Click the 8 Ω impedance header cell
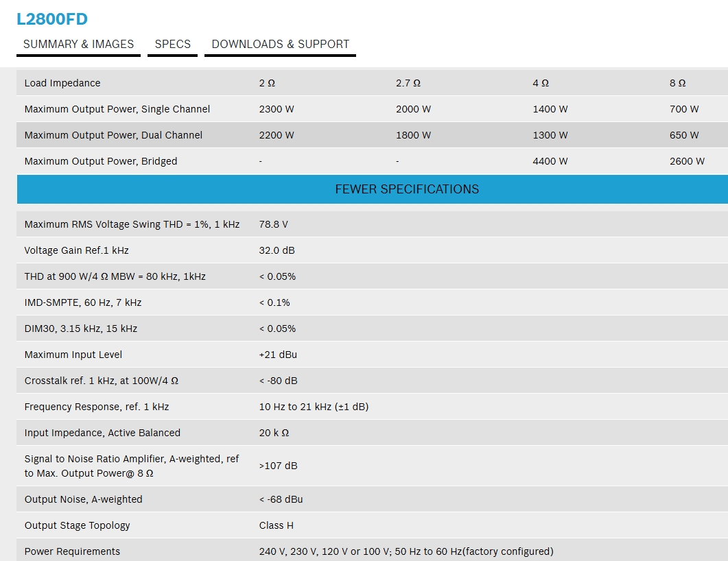Screen dimensions: 728x561 (677, 83)
